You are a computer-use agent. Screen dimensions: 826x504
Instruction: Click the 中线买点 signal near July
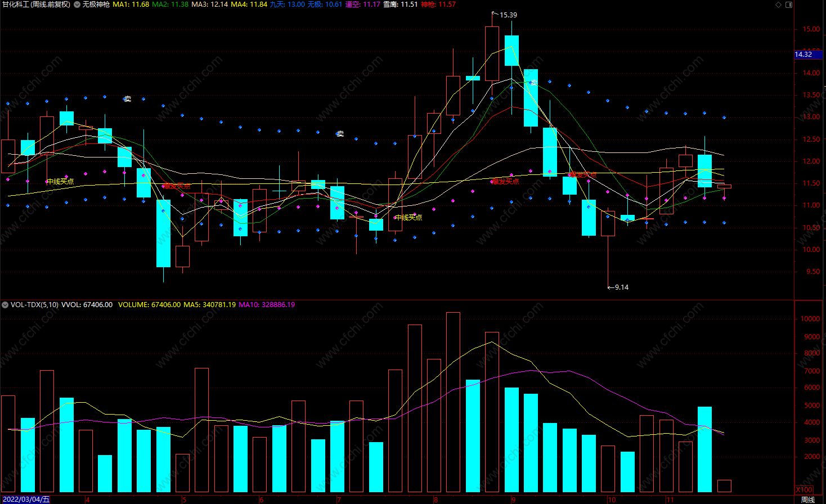tap(408, 217)
